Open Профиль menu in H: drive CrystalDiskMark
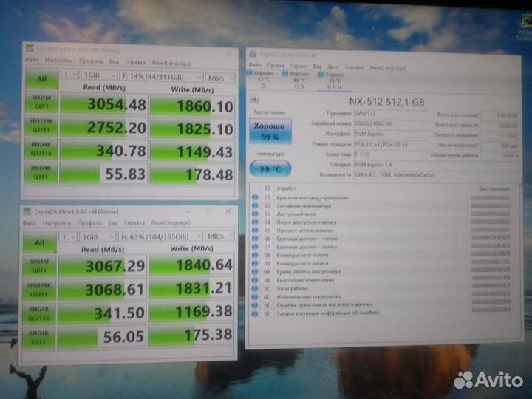532x399 pixels. pyautogui.click(x=89, y=223)
